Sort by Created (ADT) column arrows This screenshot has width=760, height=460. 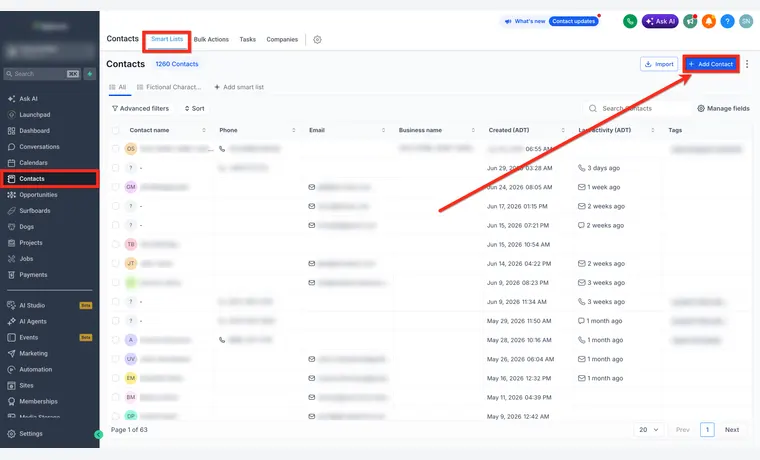click(563, 130)
